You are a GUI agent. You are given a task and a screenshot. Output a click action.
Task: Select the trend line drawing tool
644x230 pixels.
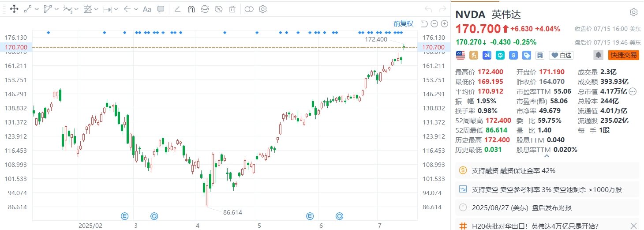27,9
